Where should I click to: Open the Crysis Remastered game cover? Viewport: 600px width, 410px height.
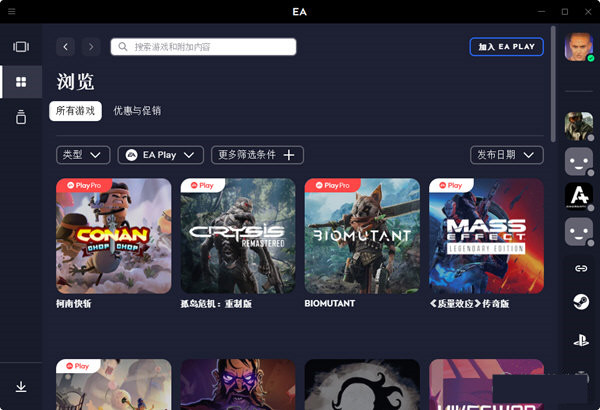point(238,236)
